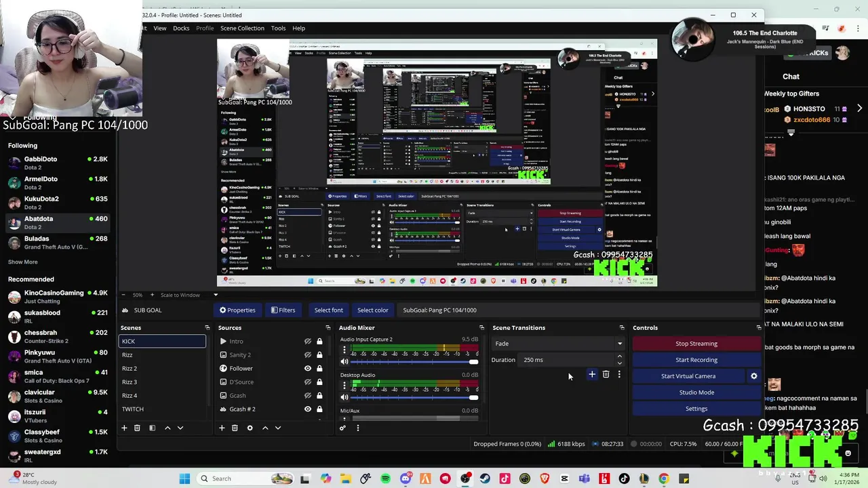Open OBS Settings from Controls
868x488 pixels.
pyautogui.click(x=696, y=409)
